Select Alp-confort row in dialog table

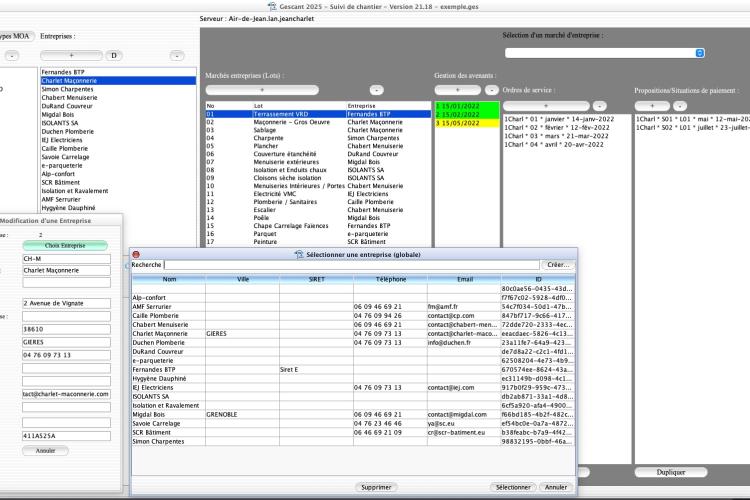[x=353, y=298]
